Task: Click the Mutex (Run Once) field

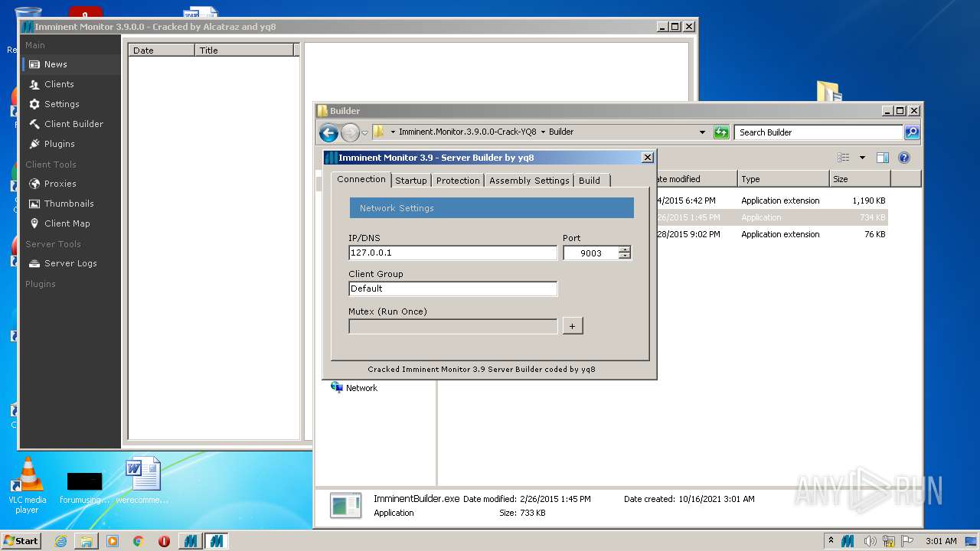Action: coord(452,326)
